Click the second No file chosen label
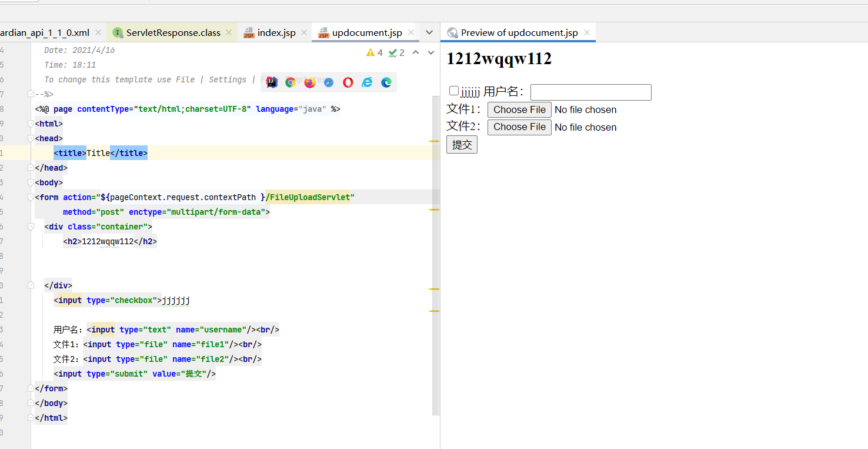Screen dimensions: 868x449 [x=586, y=127]
